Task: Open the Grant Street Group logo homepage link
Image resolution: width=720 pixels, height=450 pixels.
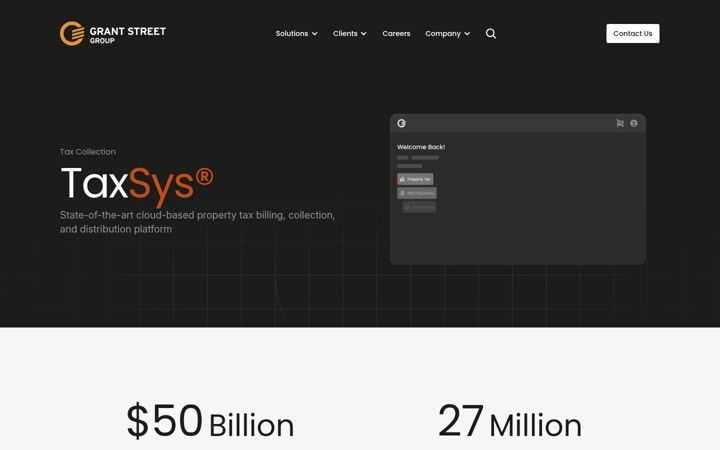Action: (x=112, y=34)
